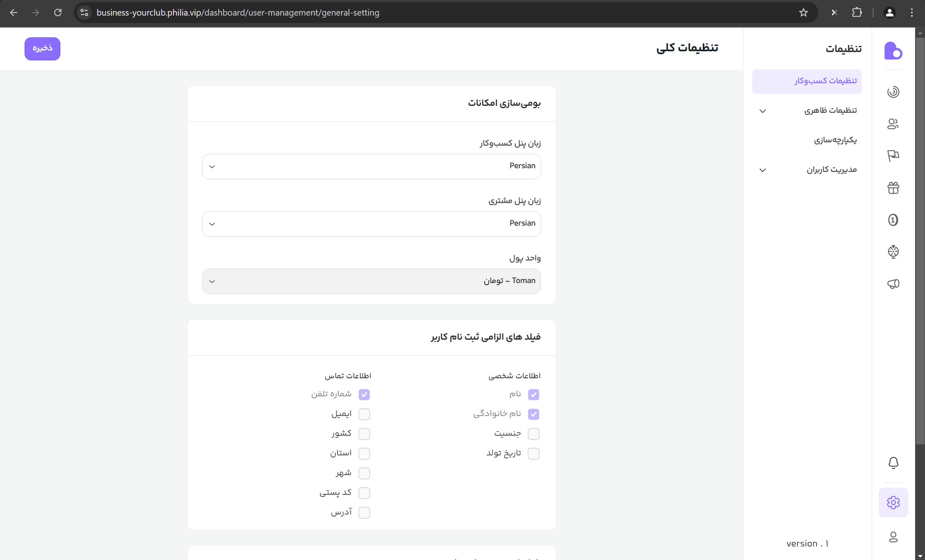Click the megaphone campaigns sidebar icon
Screen dimensions: 925x560
(x=893, y=284)
